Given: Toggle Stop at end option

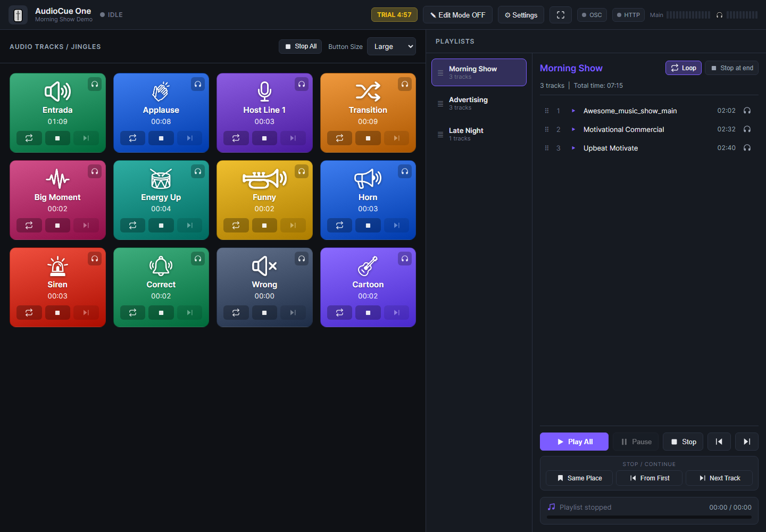Looking at the screenshot, I should [732, 68].
